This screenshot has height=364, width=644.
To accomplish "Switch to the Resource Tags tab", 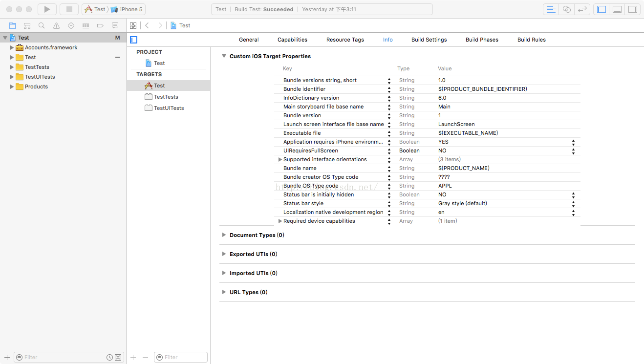I will [x=345, y=40].
